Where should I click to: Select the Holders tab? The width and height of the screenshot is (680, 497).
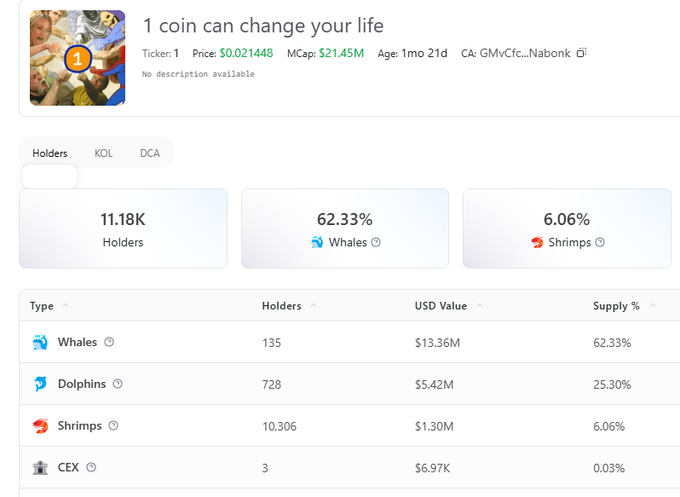(50, 153)
